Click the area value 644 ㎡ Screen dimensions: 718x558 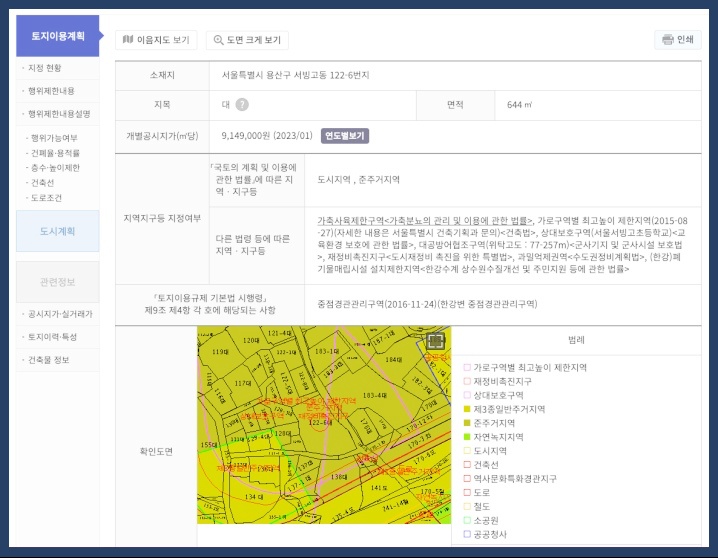519,105
